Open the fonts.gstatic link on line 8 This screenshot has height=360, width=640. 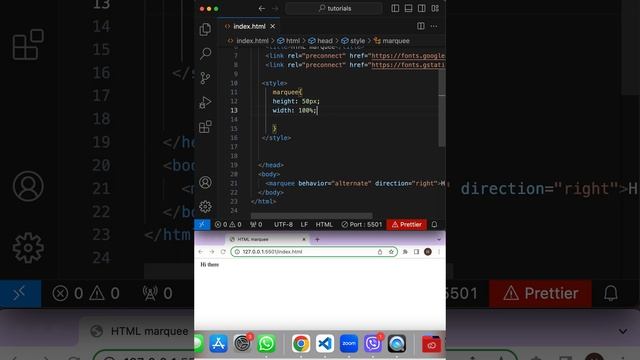pyautogui.click(x=408, y=65)
